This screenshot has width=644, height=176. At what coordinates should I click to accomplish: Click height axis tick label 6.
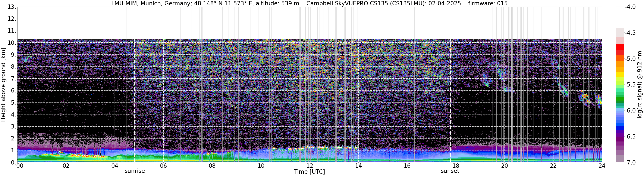point(13,91)
